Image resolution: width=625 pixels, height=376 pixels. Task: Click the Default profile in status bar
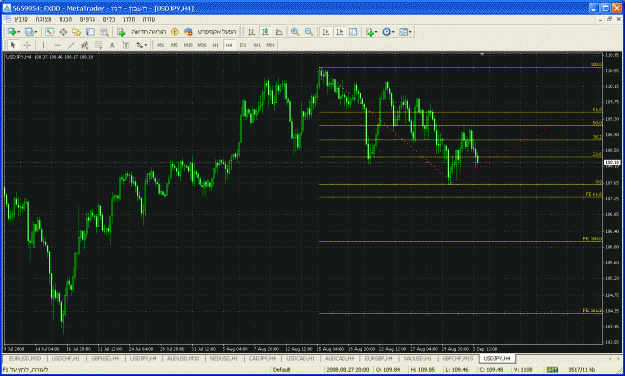[281, 370]
